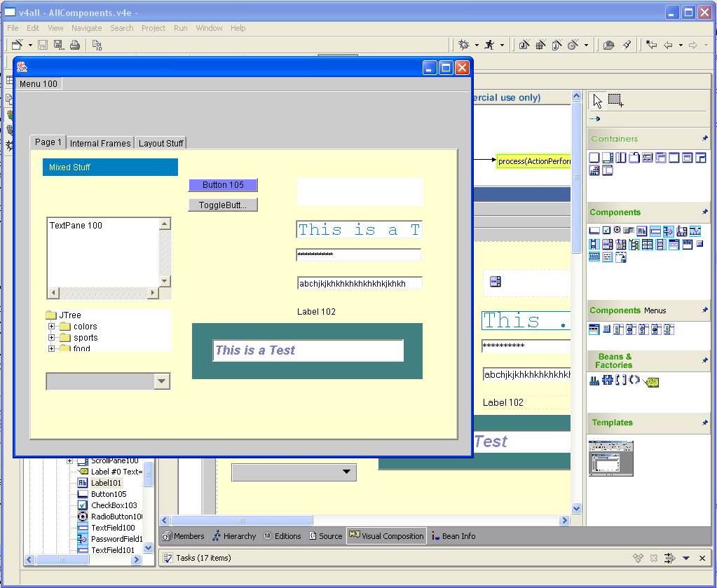Select the arrow selection tool in palette

click(x=597, y=100)
